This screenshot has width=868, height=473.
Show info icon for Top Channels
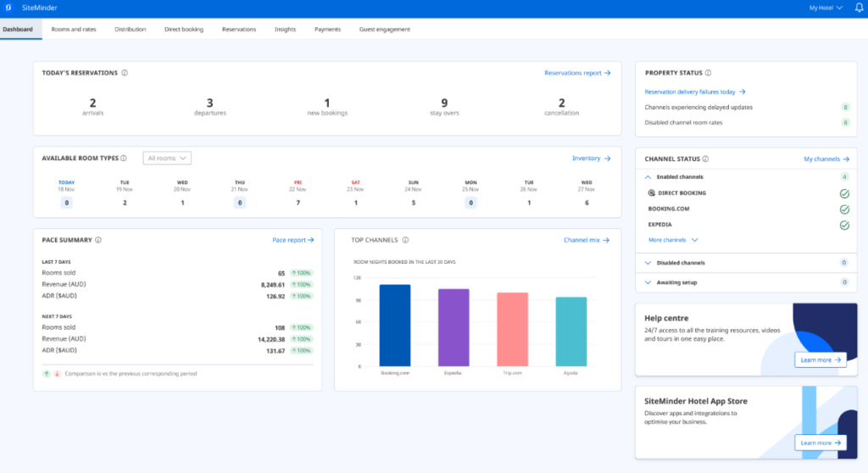click(405, 240)
